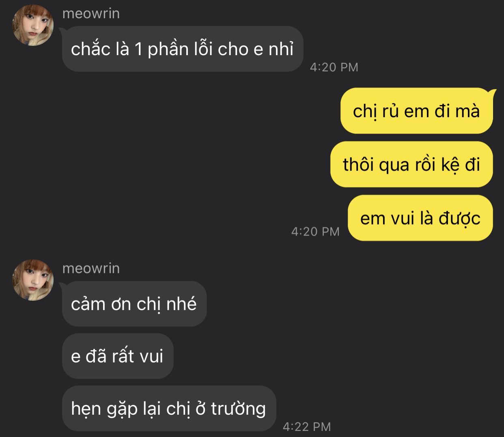
Task: Select the message 'chắc là 1 phần lỗi cho e nhỉ'
Action: (183, 49)
